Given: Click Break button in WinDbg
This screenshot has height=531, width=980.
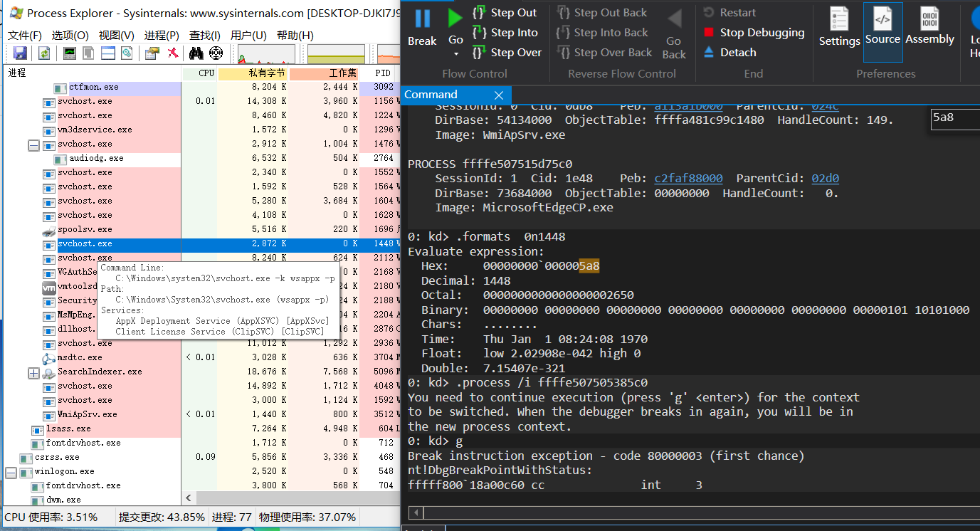Looking at the screenshot, I should (422, 27).
